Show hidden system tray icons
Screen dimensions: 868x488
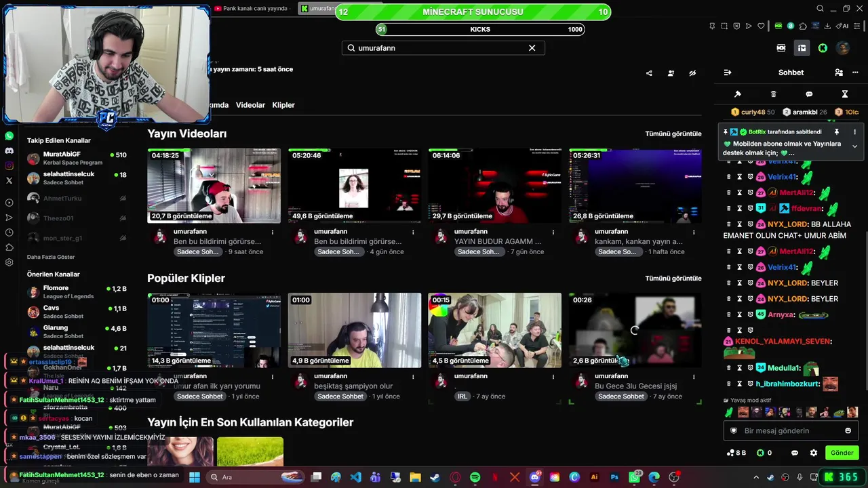[x=756, y=477]
